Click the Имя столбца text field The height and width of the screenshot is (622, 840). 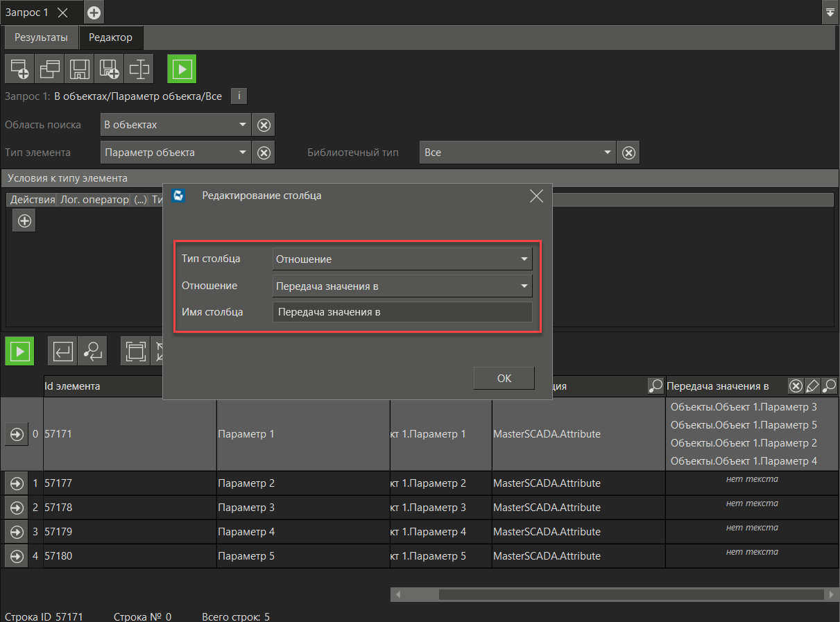pos(402,312)
